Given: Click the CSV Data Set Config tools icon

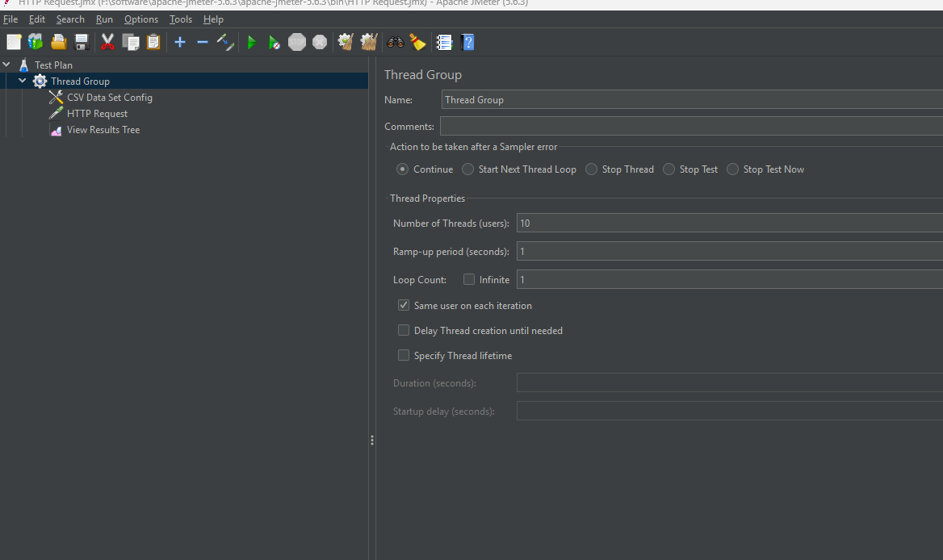Looking at the screenshot, I should point(56,98).
